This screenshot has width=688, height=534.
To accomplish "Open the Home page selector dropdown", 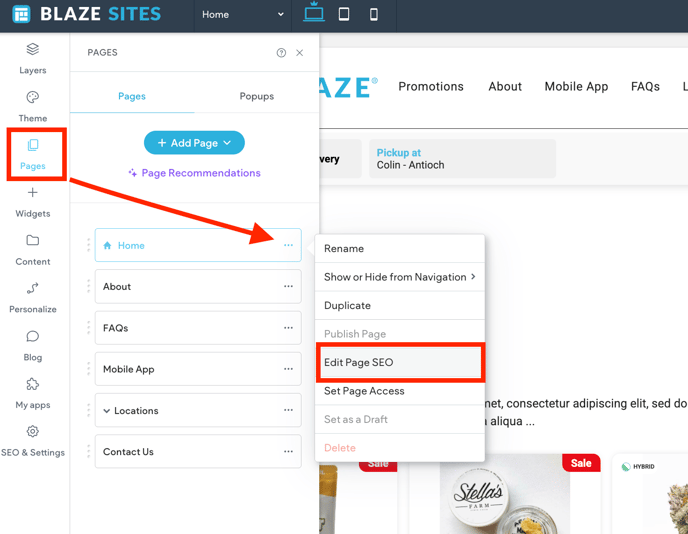I will point(242,15).
